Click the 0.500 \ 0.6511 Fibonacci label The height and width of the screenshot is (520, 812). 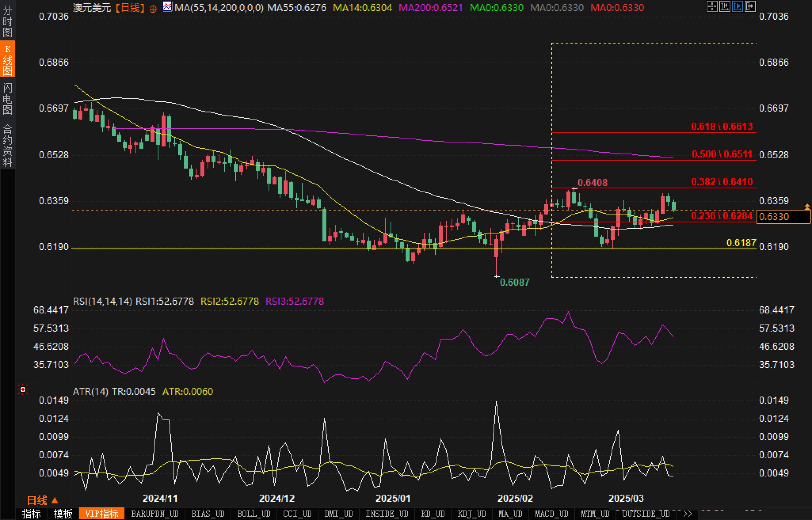coord(722,154)
